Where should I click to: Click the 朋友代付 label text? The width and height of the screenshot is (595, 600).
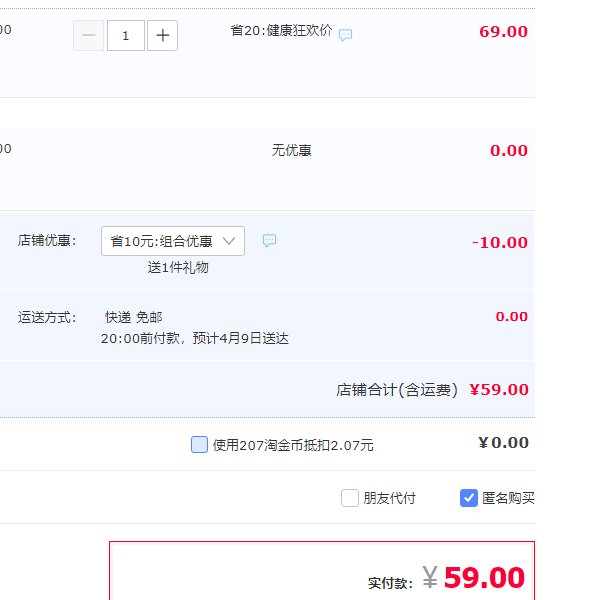click(389, 498)
